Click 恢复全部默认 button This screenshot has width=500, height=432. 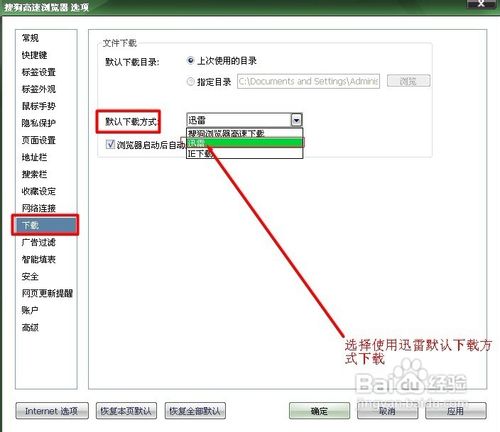(195, 411)
